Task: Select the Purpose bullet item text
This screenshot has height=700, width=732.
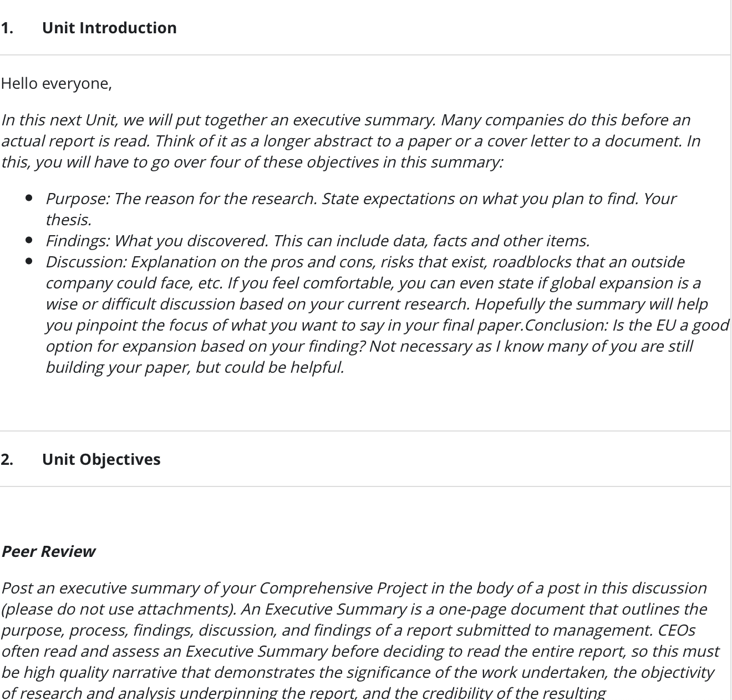Action: pos(360,209)
